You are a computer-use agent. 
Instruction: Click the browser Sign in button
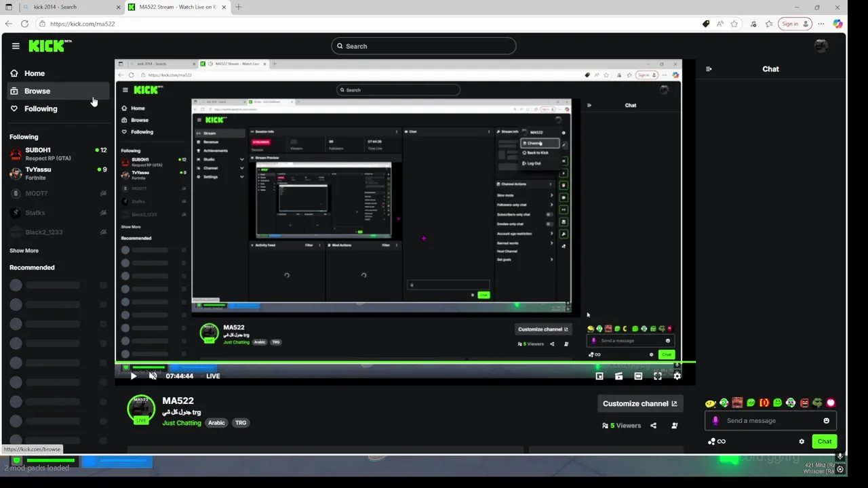[x=795, y=24]
